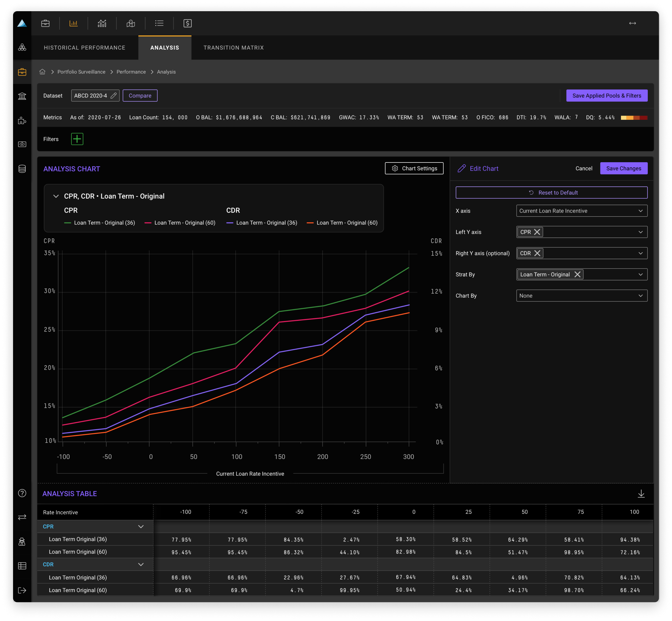Toggle CPR Loan Term Original (36) legend
Image resolution: width=672 pixels, height=621 pixels.
click(100, 222)
